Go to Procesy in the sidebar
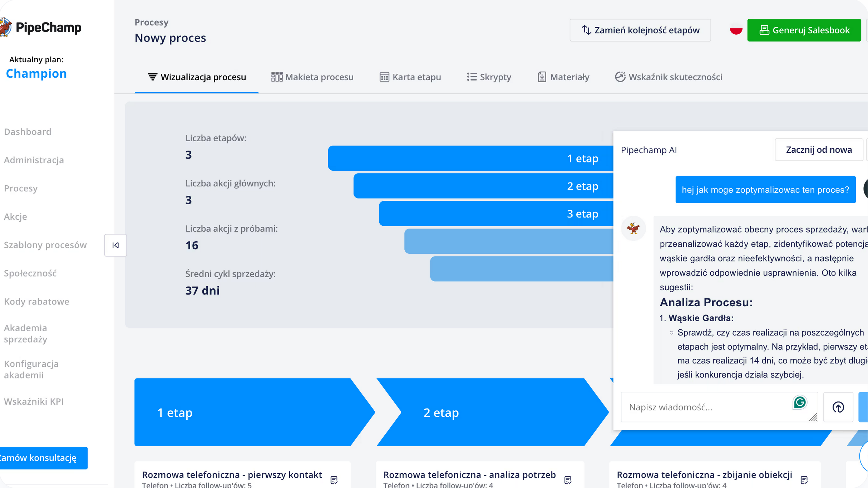 21,188
